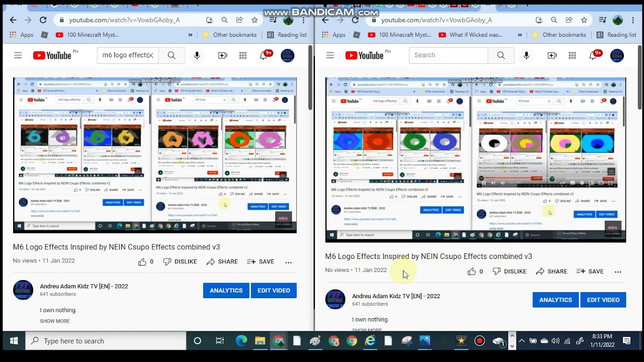Start voice search in the left window

pos(197,55)
